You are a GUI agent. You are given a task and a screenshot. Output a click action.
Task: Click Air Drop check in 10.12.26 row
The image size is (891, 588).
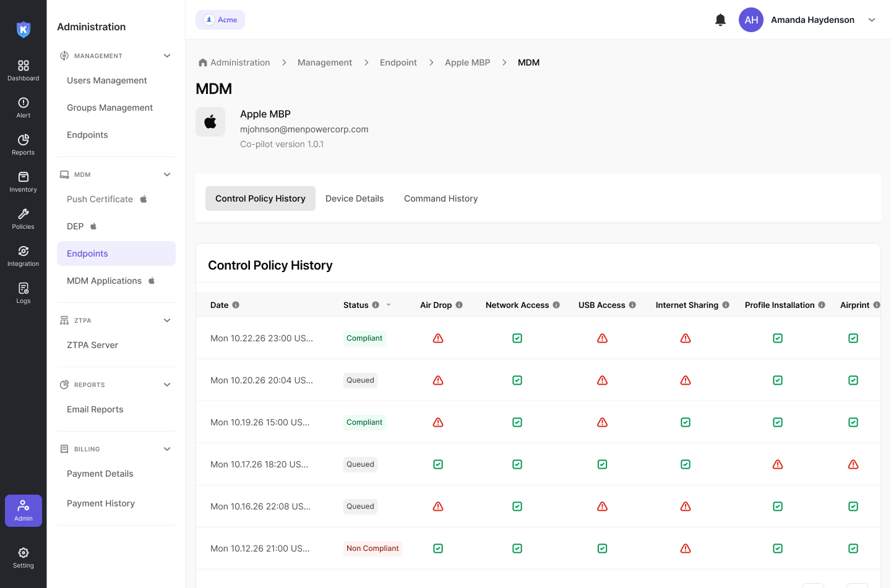click(438, 548)
